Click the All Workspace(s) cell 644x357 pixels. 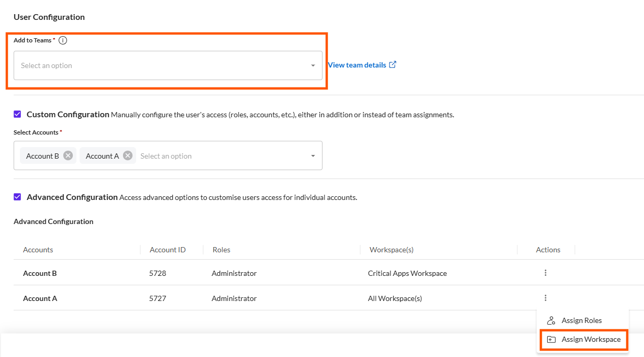[x=395, y=298]
